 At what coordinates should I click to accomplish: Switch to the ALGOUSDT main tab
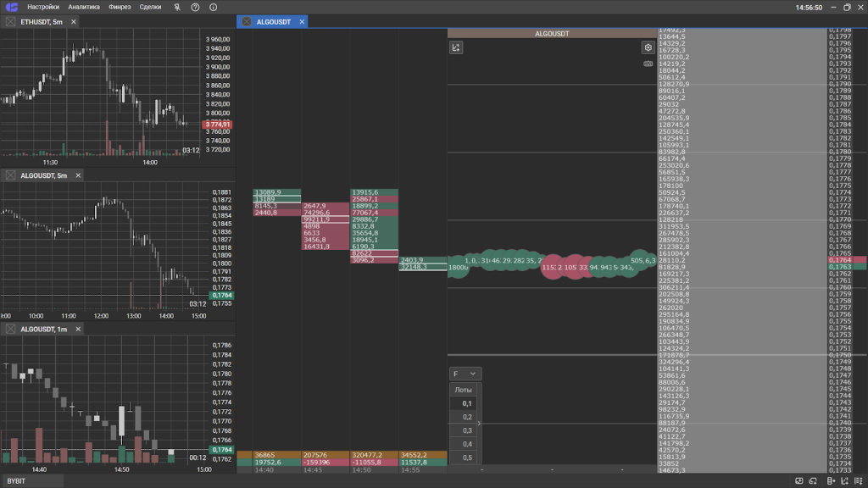click(x=273, y=22)
